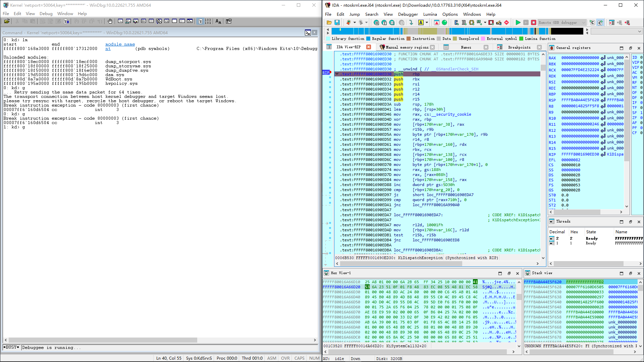Toggle the selected C refresh button in IDA toolbar
The image size is (644, 362).
[x=600, y=22]
